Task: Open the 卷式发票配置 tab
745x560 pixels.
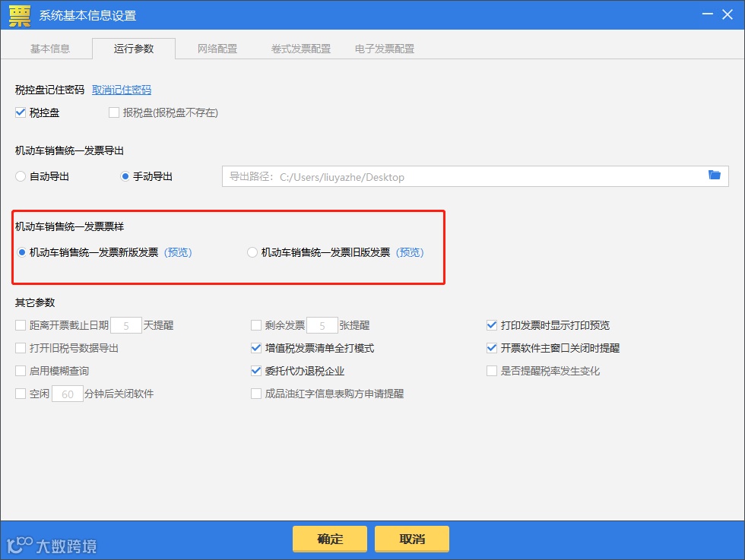Action: [301, 49]
